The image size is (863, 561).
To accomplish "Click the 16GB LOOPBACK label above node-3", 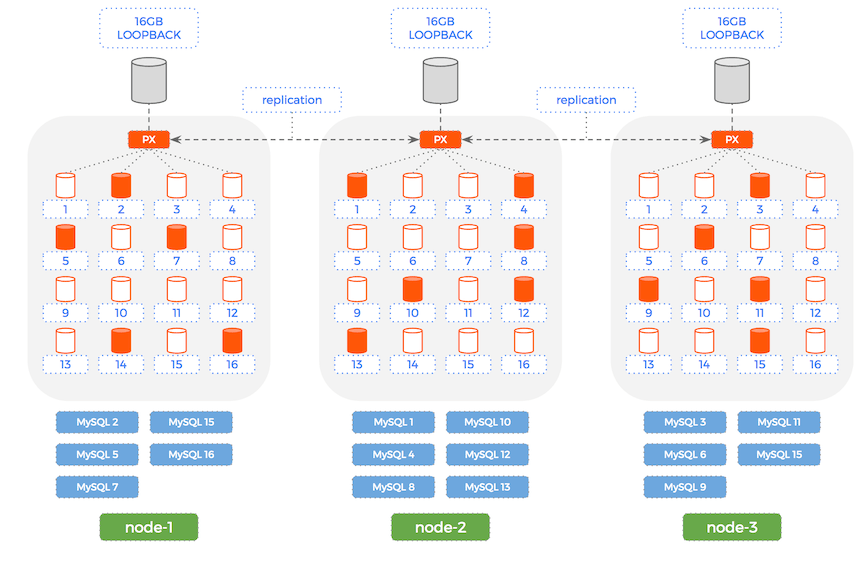I will pos(732,27).
